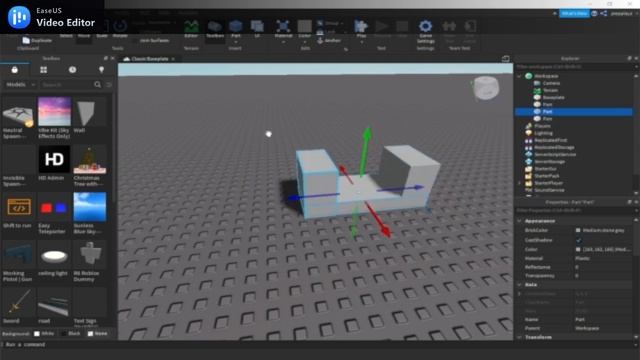The image size is (640, 360).
Task: Insert the Sunless Blue Sky item
Action: coord(90,207)
